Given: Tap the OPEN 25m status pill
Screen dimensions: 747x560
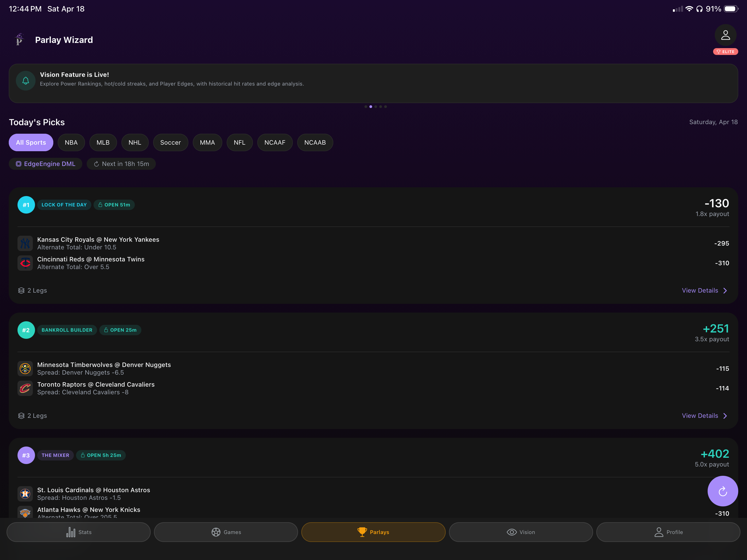Looking at the screenshot, I should 120,330.
